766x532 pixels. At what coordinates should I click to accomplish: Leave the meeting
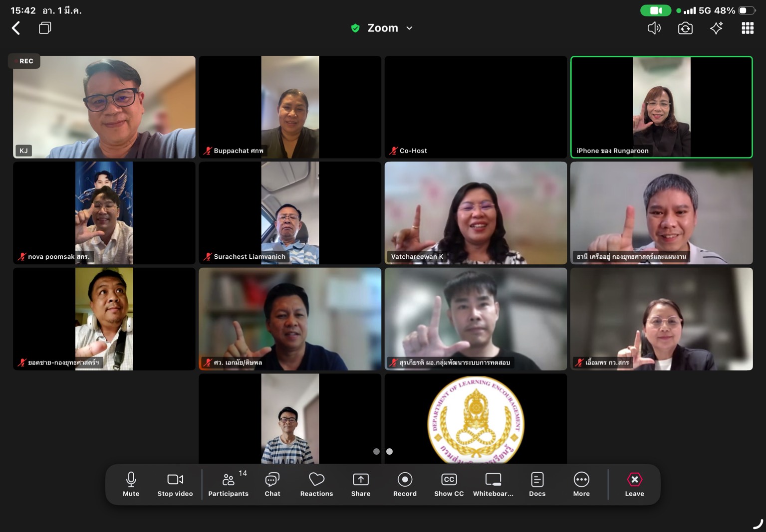(x=634, y=485)
